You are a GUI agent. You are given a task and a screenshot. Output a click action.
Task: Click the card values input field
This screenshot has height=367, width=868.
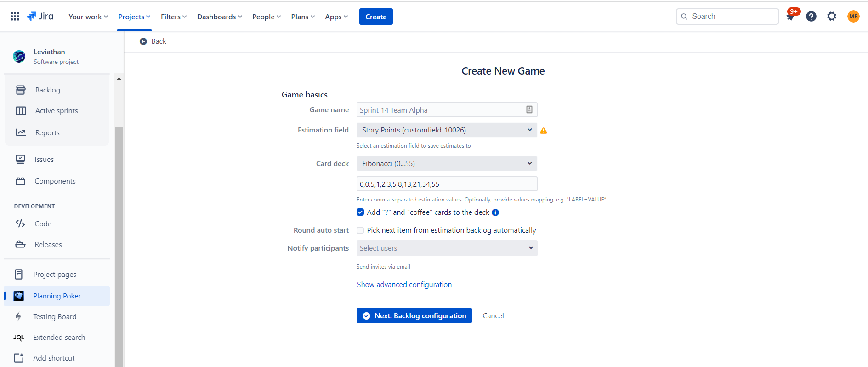pyautogui.click(x=447, y=184)
